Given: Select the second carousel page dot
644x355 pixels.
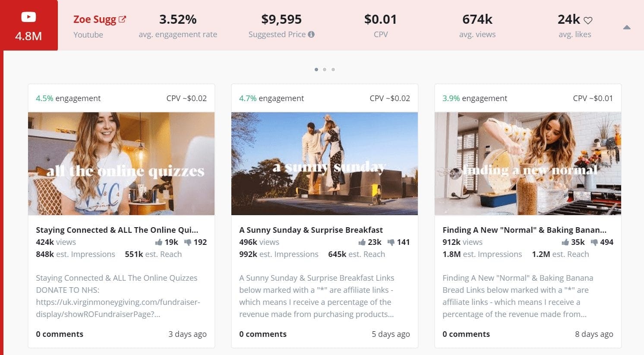Looking at the screenshot, I should [x=325, y=70].
